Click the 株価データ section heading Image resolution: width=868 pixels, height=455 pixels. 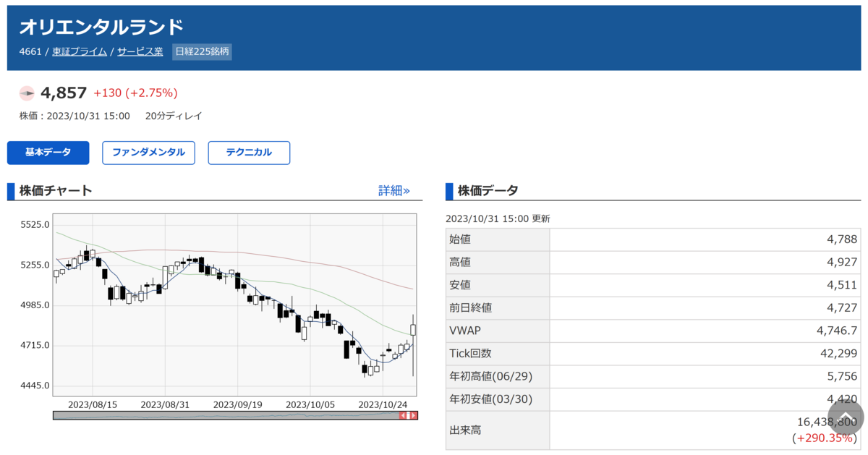click(487, 191)
